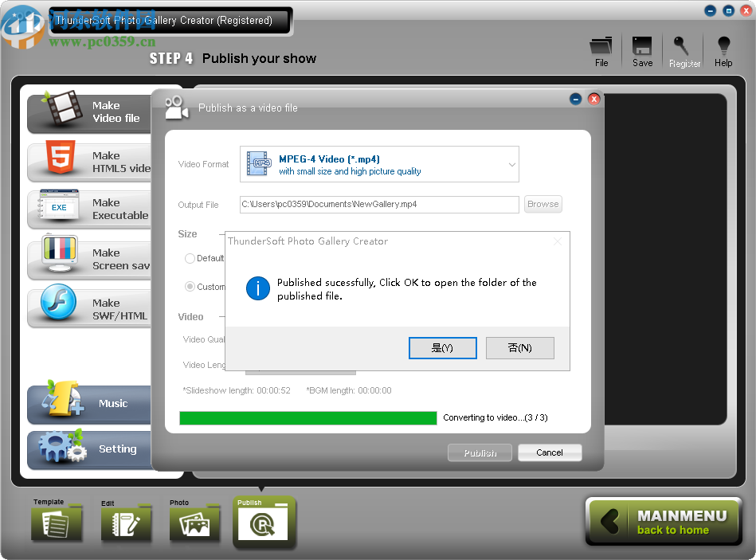Open the Setting panel
Viewport: 756px width, 560px height.
(x=90, y=449)
